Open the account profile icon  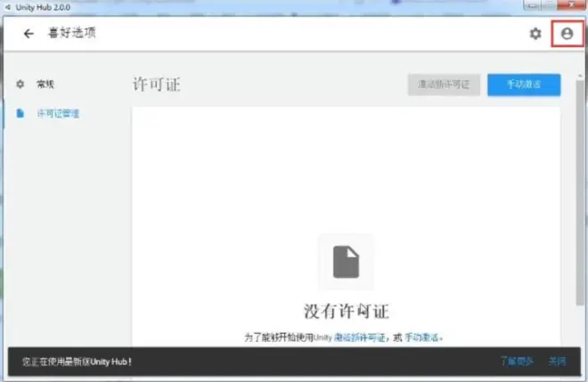click(567, 34)
